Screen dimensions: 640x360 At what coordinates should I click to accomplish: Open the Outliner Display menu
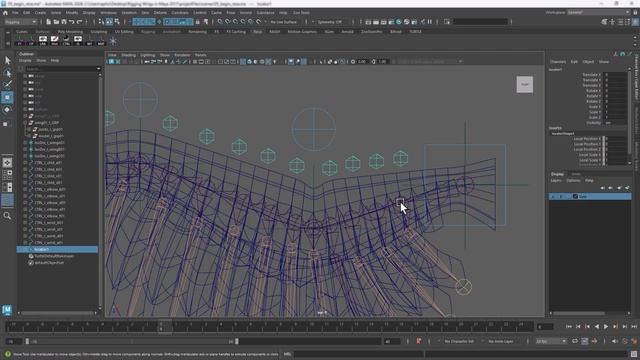pos(25,60)
